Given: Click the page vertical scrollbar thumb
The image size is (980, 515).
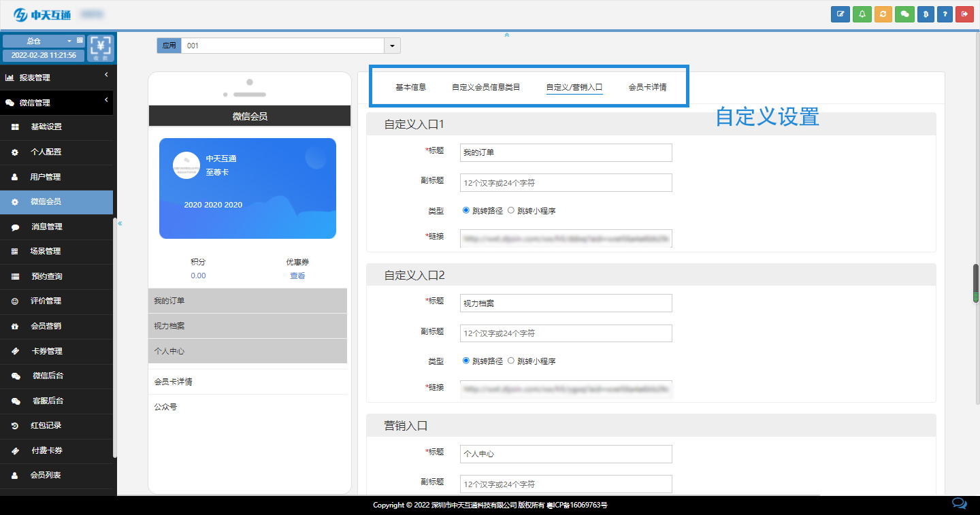Looking at the screenshot, I should (976, 283).
